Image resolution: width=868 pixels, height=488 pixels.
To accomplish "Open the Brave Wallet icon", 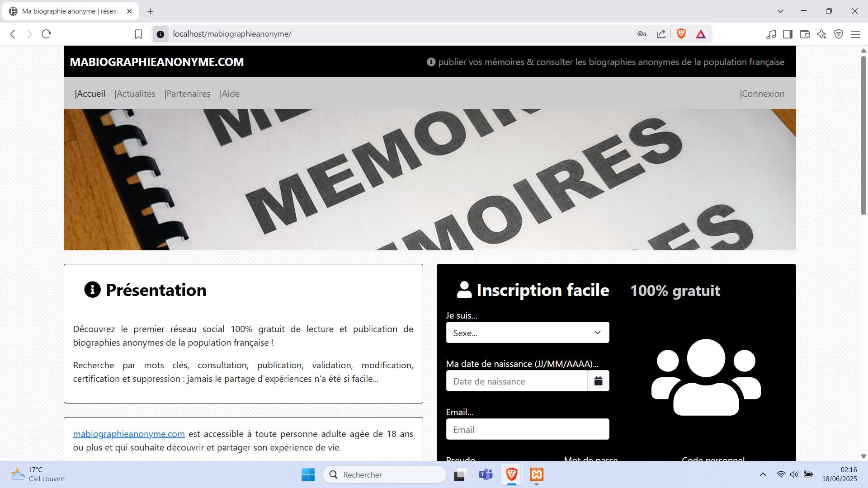I will 804,34.
